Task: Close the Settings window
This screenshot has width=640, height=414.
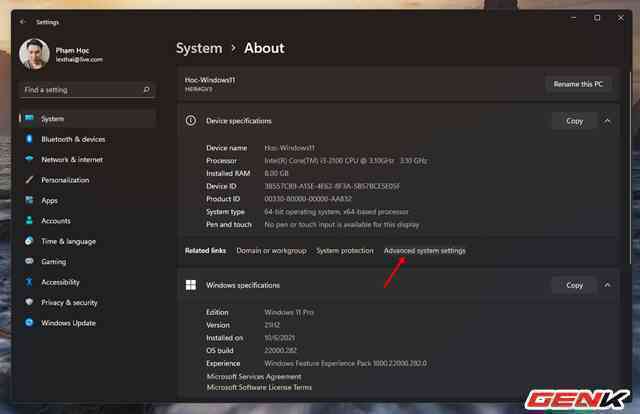Action: pos(620,18)
